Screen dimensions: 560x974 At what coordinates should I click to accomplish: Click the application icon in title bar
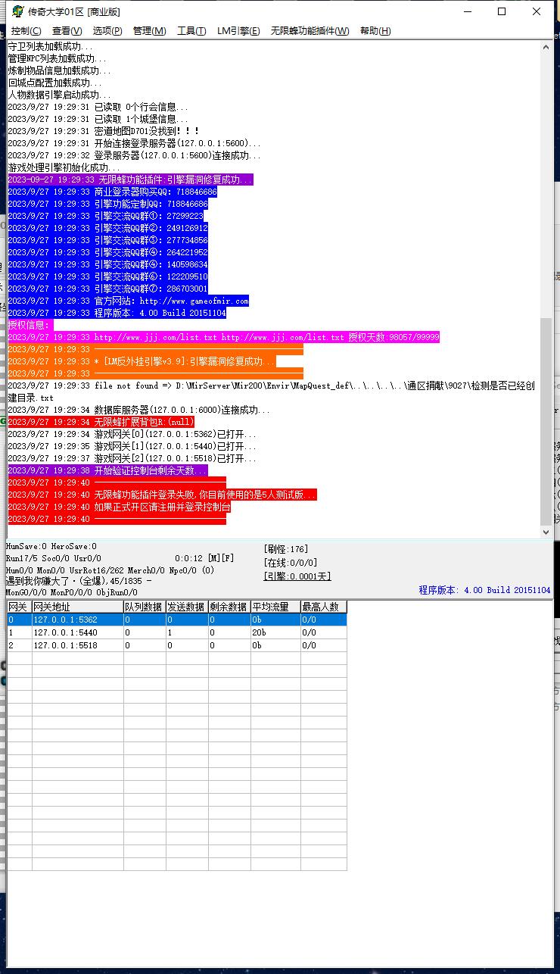[x=17, y=11]
